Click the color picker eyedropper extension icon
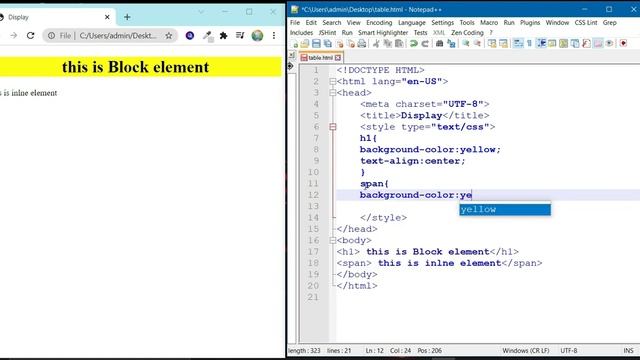 coord(208,36)
